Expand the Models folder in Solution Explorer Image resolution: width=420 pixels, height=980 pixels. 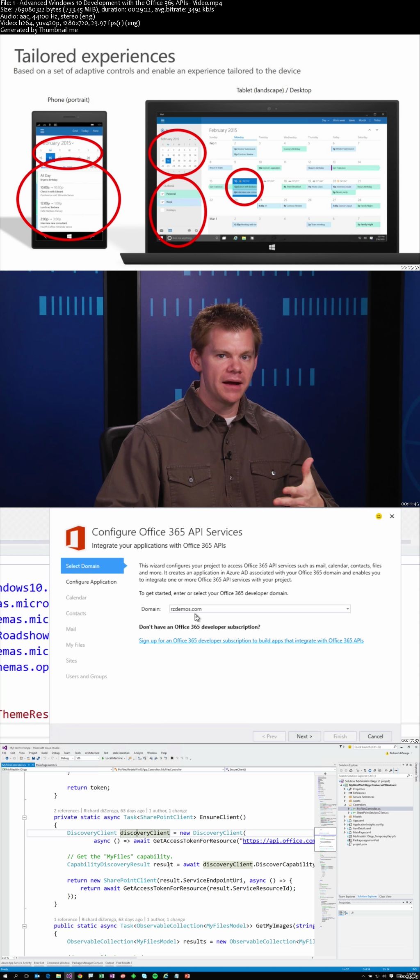345,817
